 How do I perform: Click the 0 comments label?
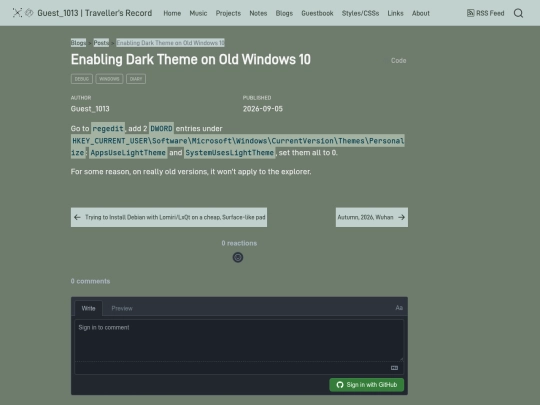point(90,281)
